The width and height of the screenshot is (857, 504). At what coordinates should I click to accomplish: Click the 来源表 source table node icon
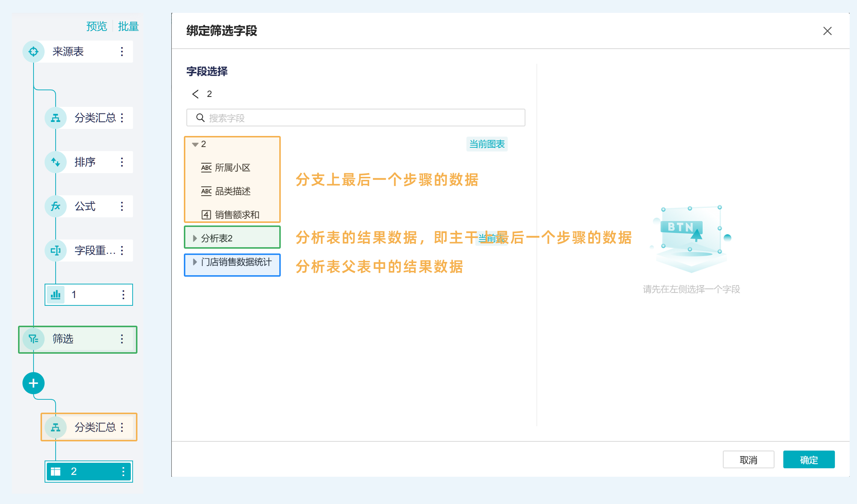34,52
